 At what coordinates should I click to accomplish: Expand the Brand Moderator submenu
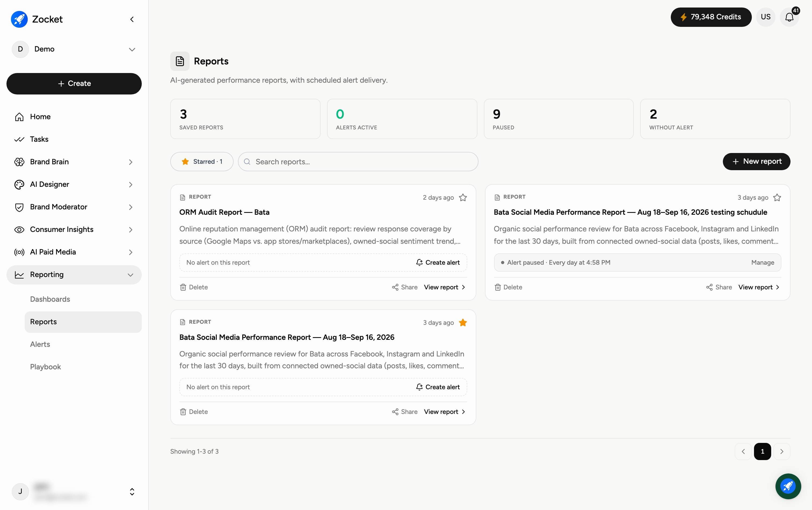(130, 207)
